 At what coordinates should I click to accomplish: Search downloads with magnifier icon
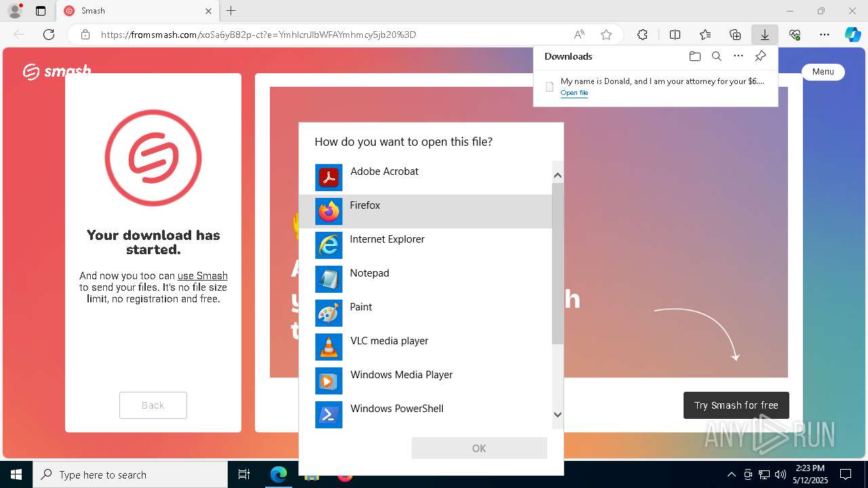(x=716, y=56)
